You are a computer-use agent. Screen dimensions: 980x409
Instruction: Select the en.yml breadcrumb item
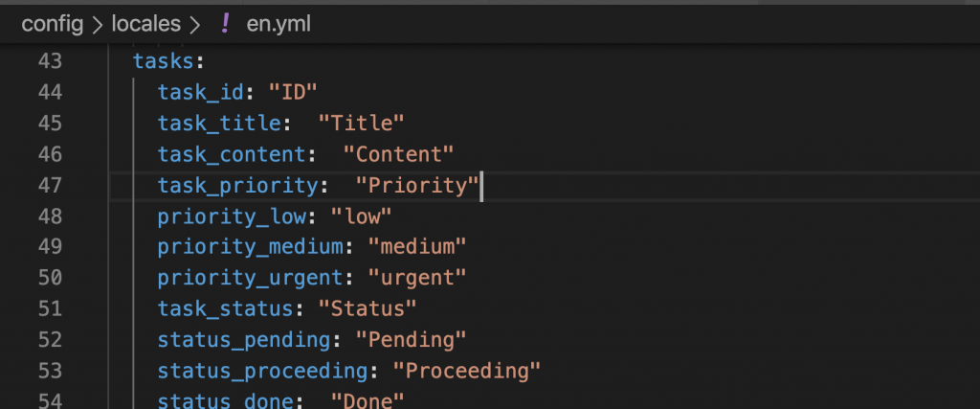(278, 25)
